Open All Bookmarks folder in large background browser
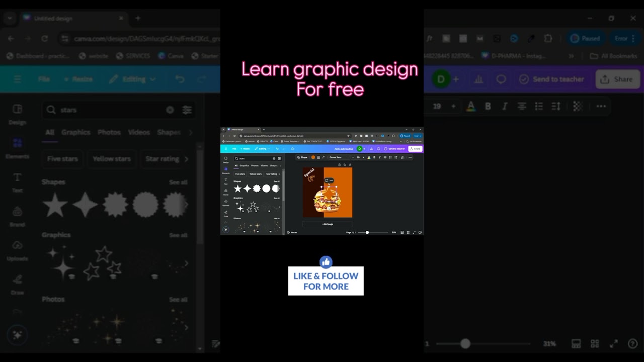 tap(613, 56)
